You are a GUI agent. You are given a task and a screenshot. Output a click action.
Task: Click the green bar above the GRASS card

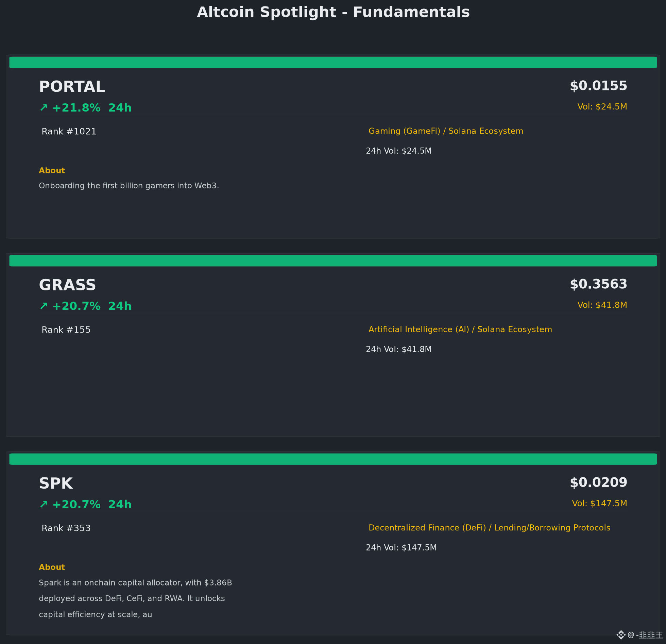tap(333, 260)
